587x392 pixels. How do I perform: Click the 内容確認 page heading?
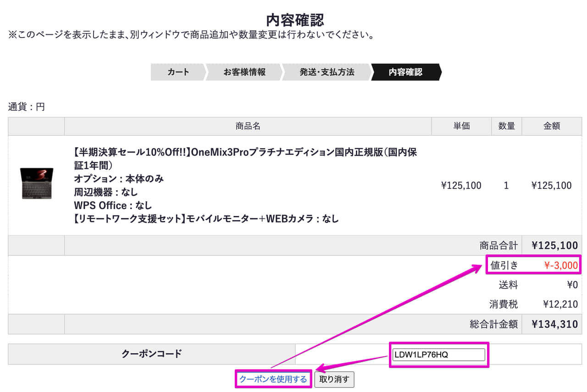pos(295,20)
